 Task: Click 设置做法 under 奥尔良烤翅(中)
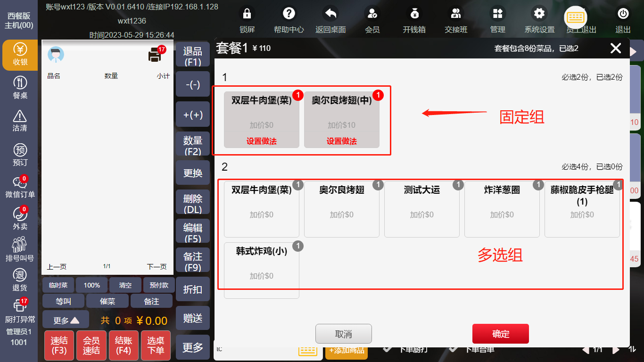(341, 141)
